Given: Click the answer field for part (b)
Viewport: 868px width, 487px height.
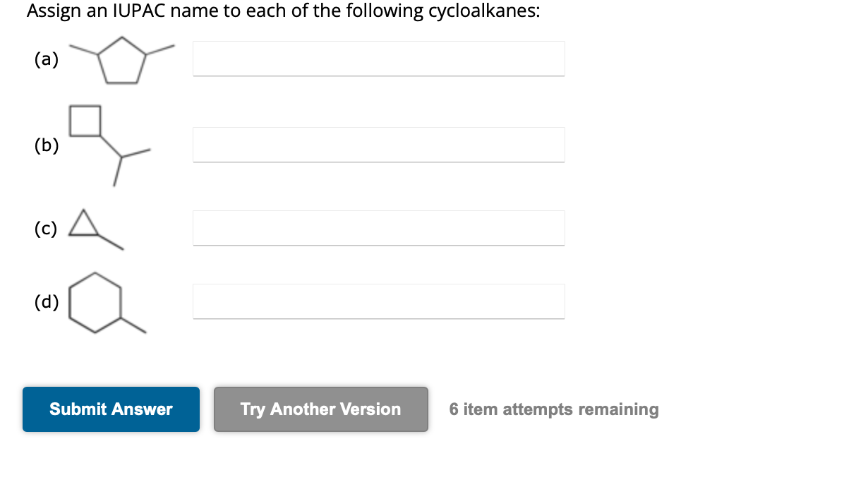Looking at the screenshot, I should (x=379, y=145).
